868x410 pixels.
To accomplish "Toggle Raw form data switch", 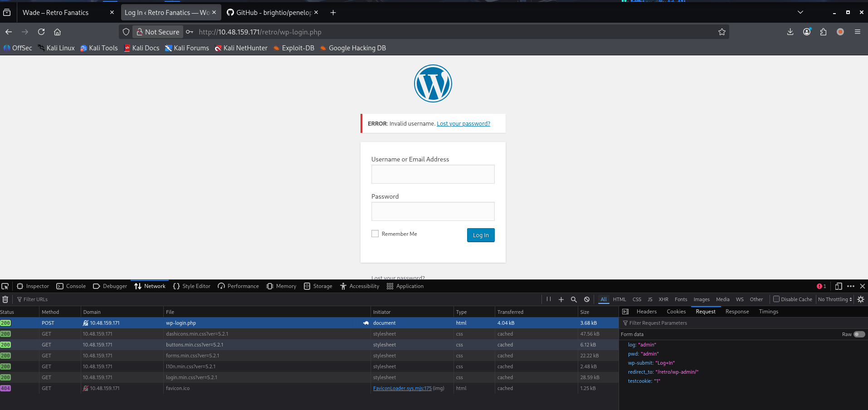I will [x=859, y=334].
